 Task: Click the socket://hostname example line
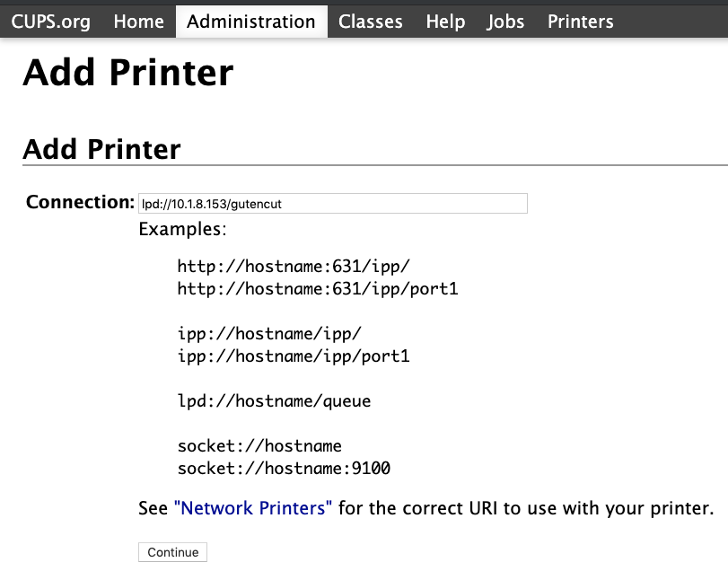pos(259,445)
